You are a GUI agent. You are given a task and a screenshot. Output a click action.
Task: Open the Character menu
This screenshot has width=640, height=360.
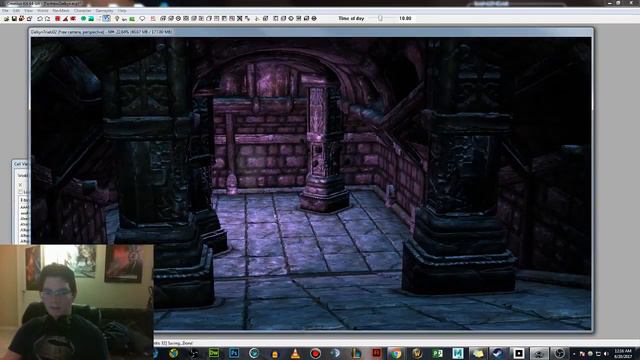pyautogui.click(x=82, y=11)
